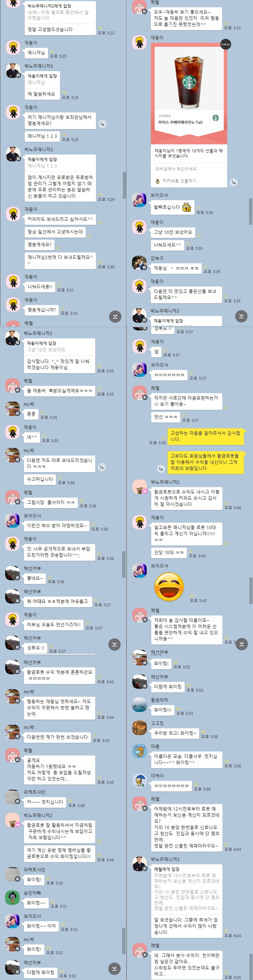Open 고고킹's lion profile avatar
This screenshot has height=980, width=253.
click(140, 728)
